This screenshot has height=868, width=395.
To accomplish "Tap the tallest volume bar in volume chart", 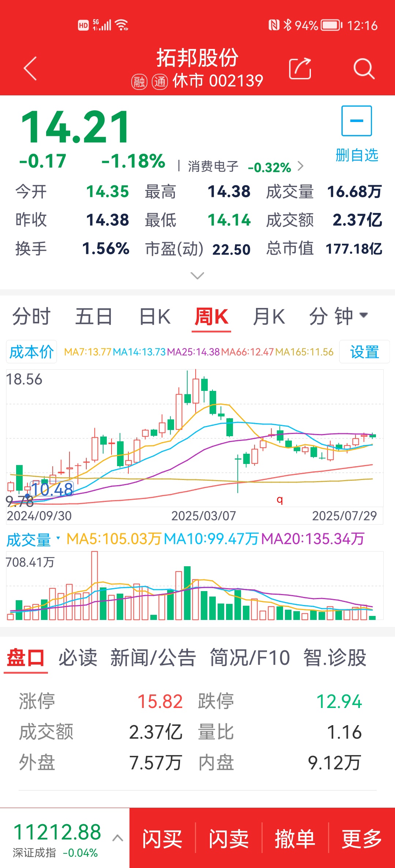I will coord(94,586).
